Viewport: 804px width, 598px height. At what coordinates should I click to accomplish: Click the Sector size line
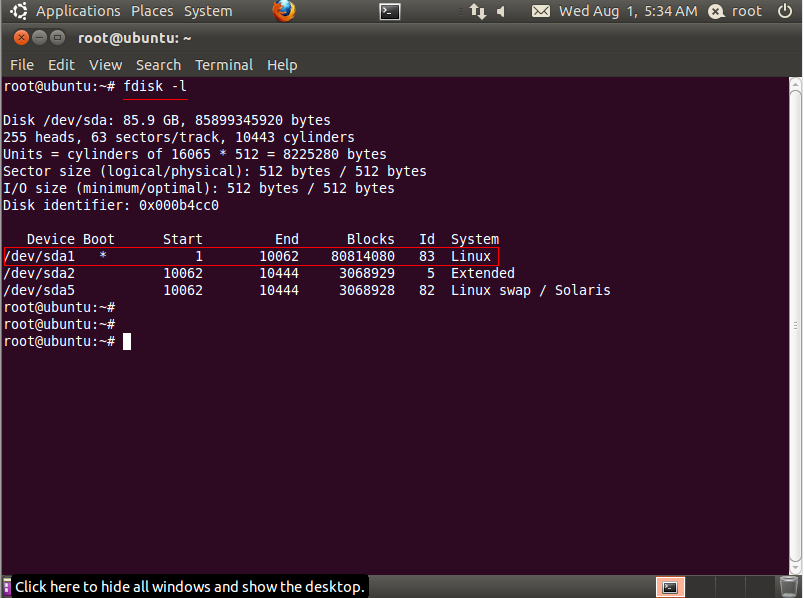(214, 171)
